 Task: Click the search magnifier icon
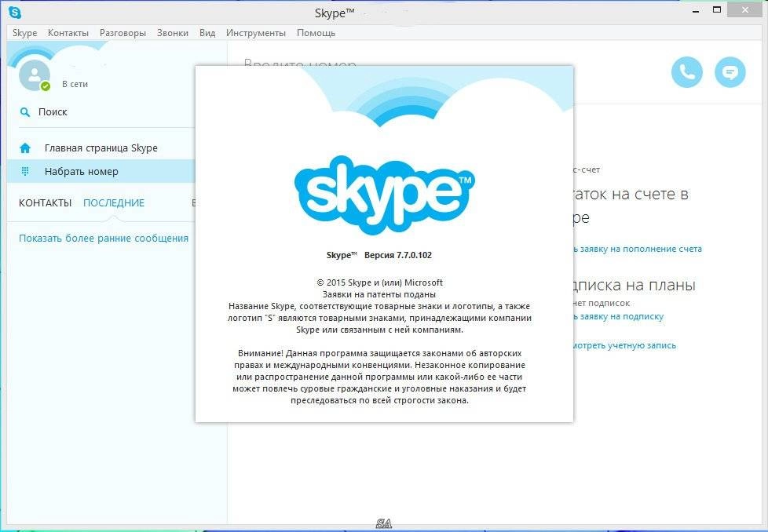pos(25,112)
